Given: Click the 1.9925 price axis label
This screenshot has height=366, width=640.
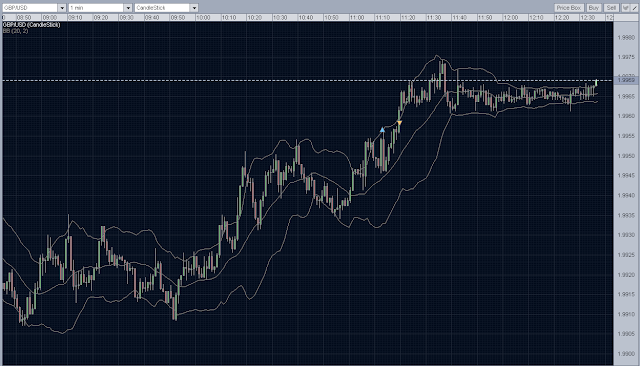Looking at the screenshot, I should tap(626, 255).
